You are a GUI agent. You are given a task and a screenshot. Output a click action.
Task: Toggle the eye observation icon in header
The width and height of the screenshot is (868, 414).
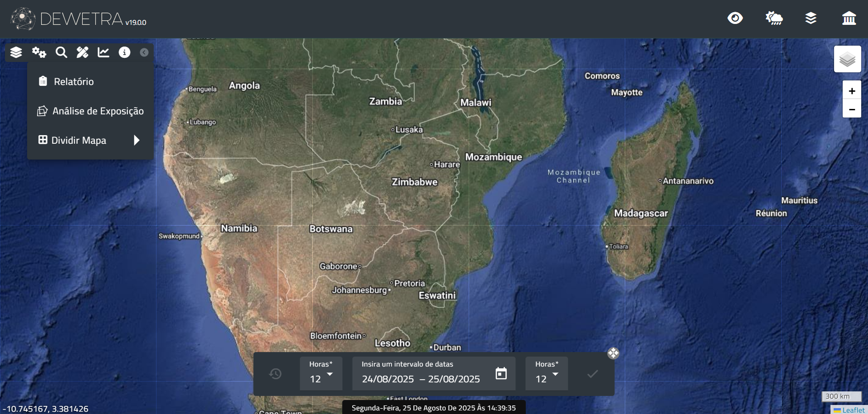pyautogui.click(x=735, y=18)
